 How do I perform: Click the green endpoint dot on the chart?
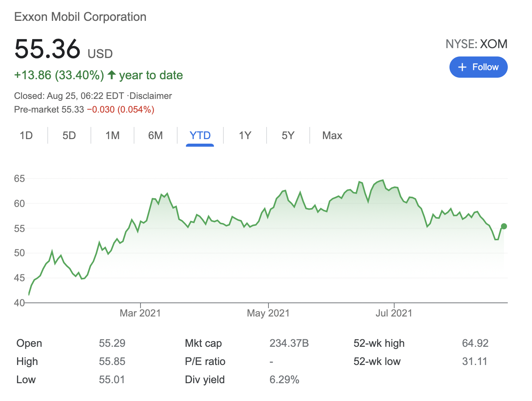504,226
